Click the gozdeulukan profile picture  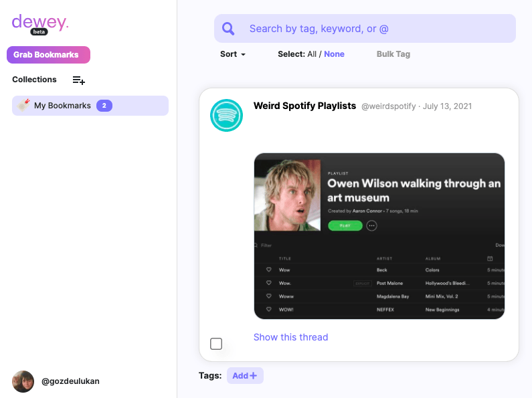pyautogui.click(x=23, y=381)
